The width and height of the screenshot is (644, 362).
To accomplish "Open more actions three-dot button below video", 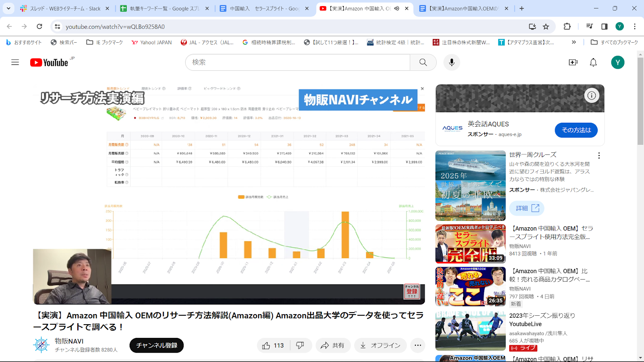I will [418, 346].
